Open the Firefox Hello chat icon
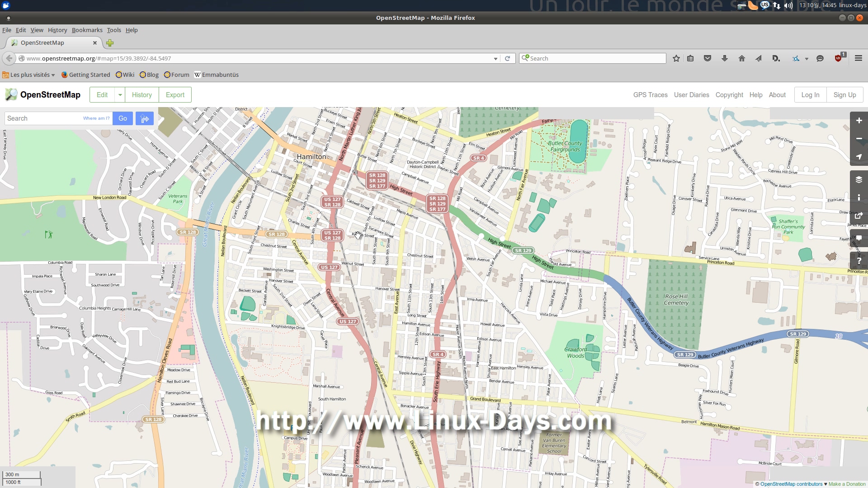Viewport: 868px width, 488px height. (x=820, y=58)
